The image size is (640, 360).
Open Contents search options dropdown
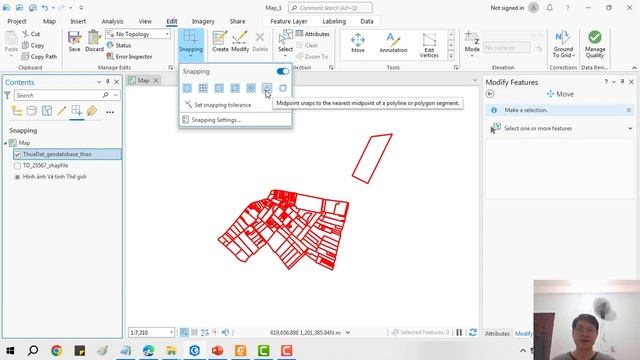tap(116, 96)
